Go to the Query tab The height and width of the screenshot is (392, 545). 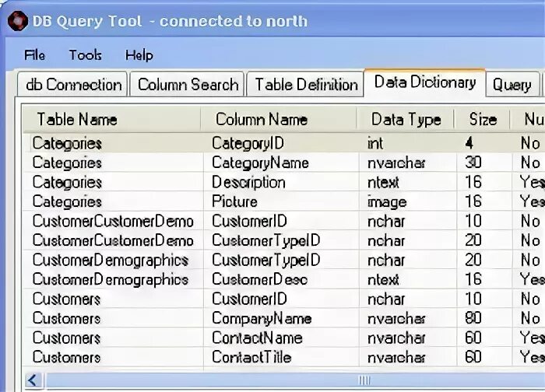(x=512, y=85)
